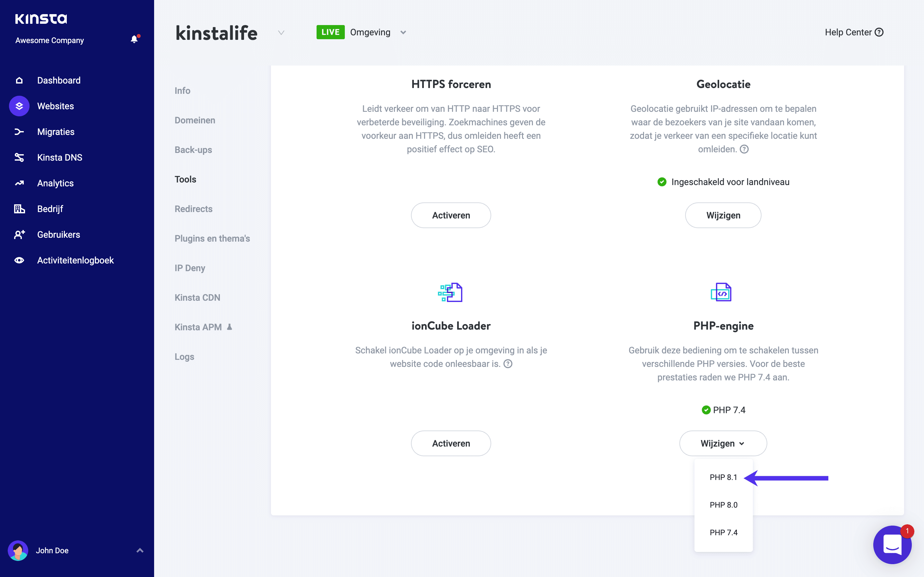
Task: Click the Gebruikers icon in sidebar
Action: tap(19, 234)
